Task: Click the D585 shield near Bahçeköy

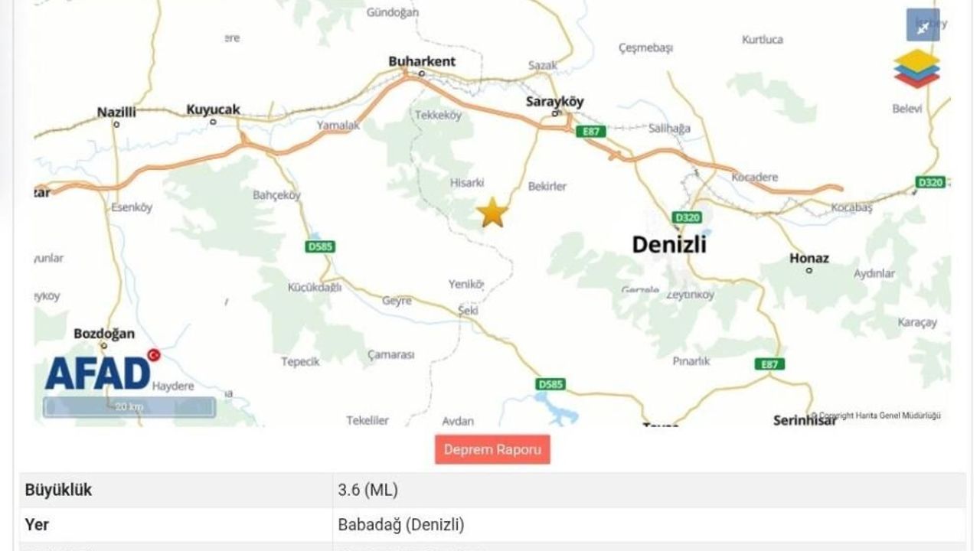Action: [320, 246]
